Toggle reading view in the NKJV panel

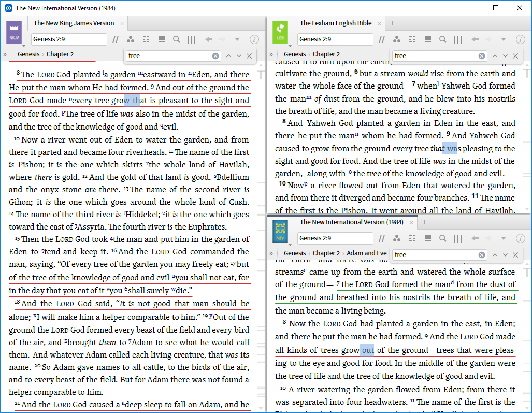tap(162, 39)
